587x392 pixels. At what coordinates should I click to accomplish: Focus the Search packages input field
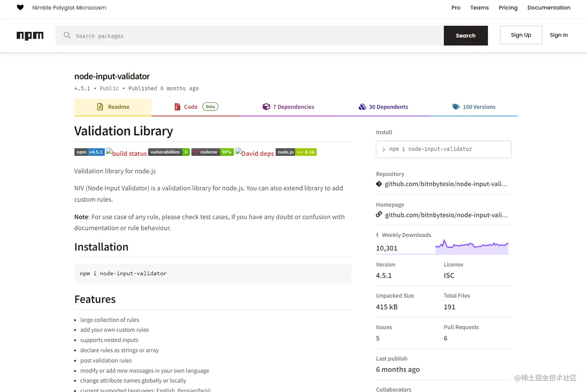250,36
